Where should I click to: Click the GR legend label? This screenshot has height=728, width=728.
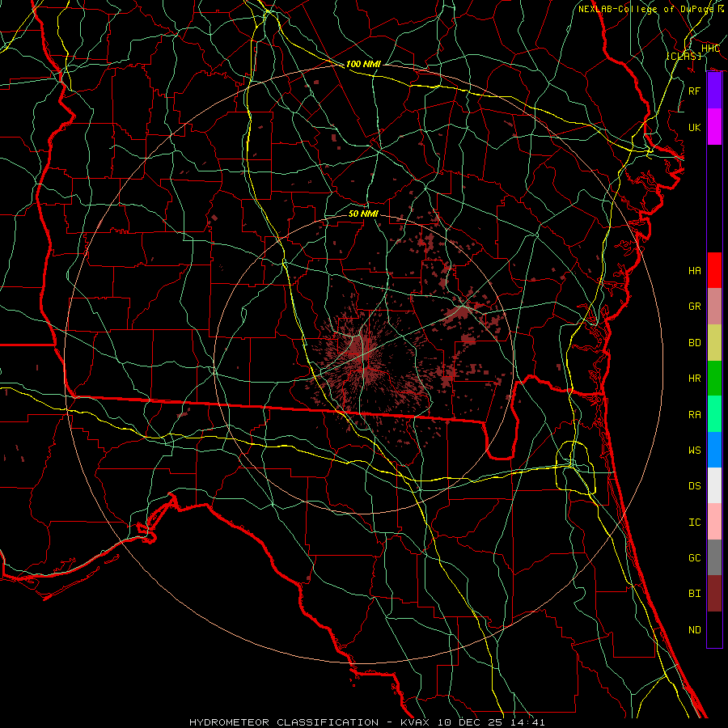pyautogui.click(x=695, y=307)
